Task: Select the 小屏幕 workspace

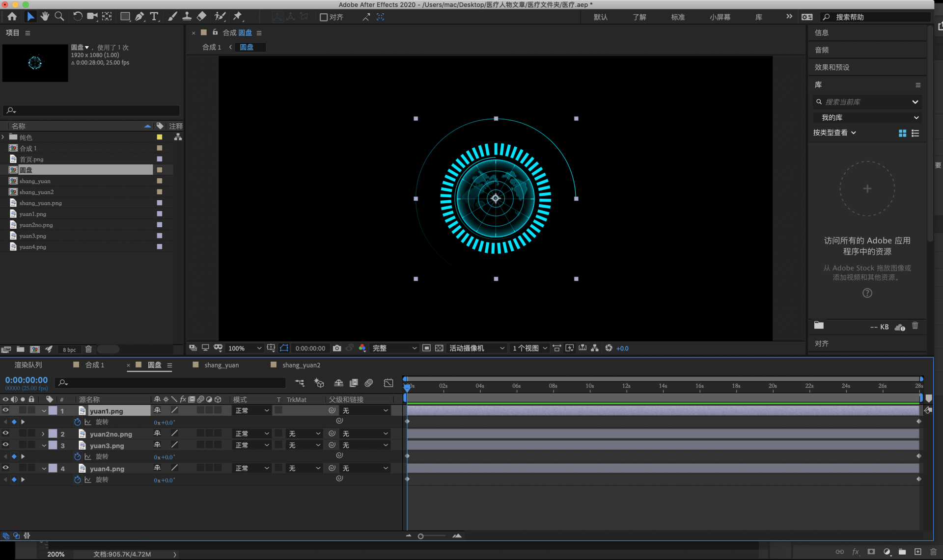Action: tap(720, 17)
